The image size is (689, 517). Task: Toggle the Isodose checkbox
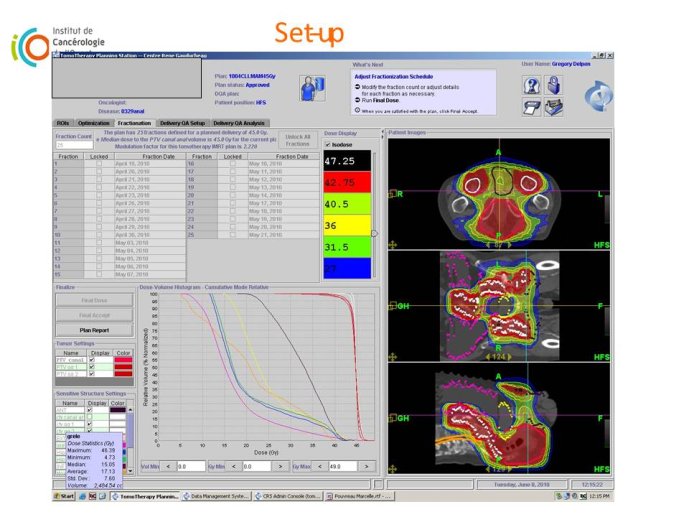(327, 145)
